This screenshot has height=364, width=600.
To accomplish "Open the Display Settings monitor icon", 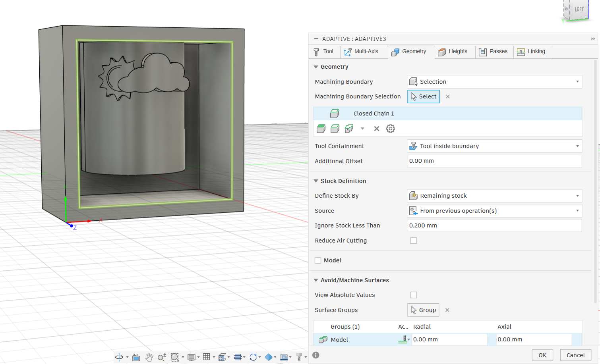I will (191, 357).
